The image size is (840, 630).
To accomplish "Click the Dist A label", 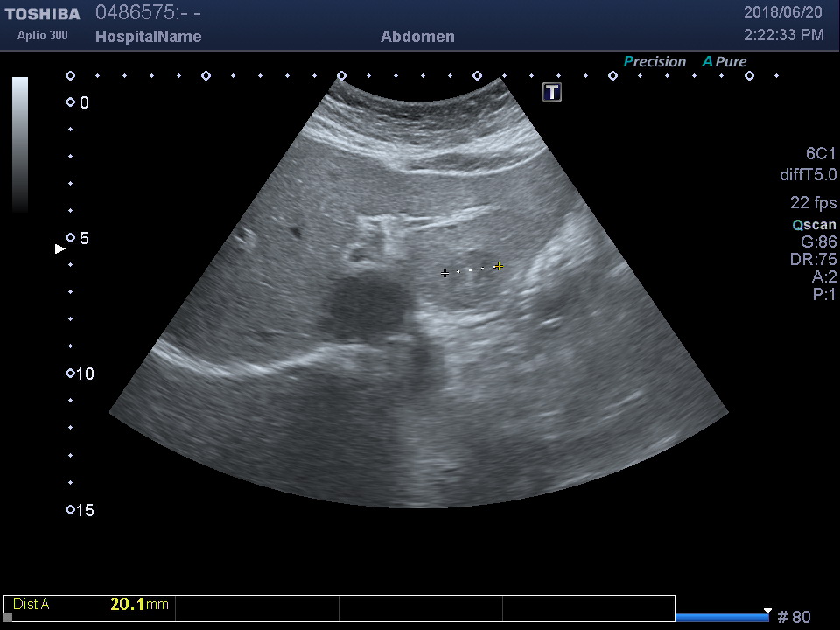I will tap(31, 605).
